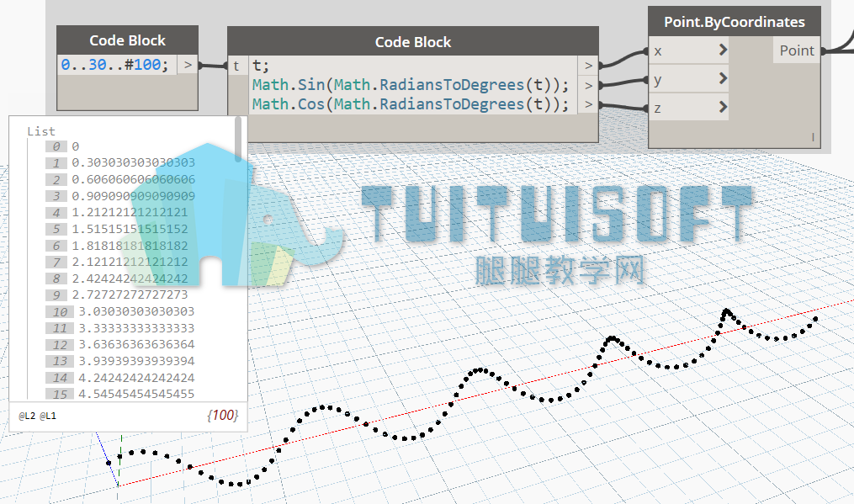
Task: Click the output port of the 0..30..#100 Code Block
Action: coord(188,65)
